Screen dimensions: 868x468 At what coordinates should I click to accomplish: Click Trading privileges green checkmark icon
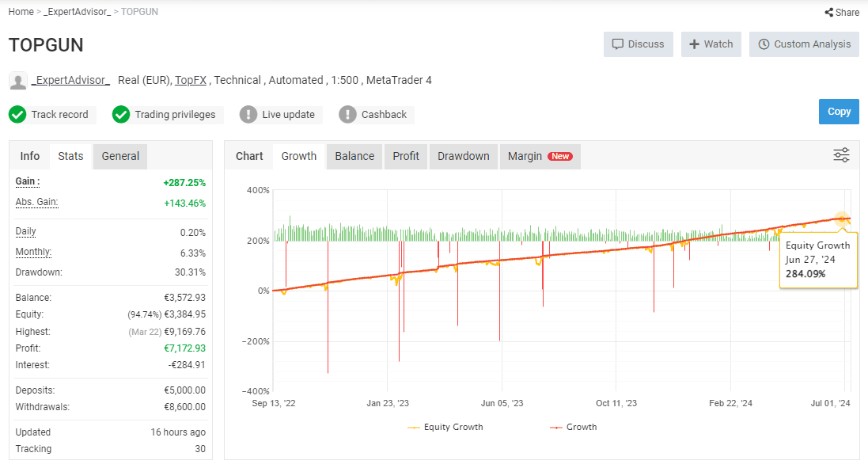click(x=121, y=115)
